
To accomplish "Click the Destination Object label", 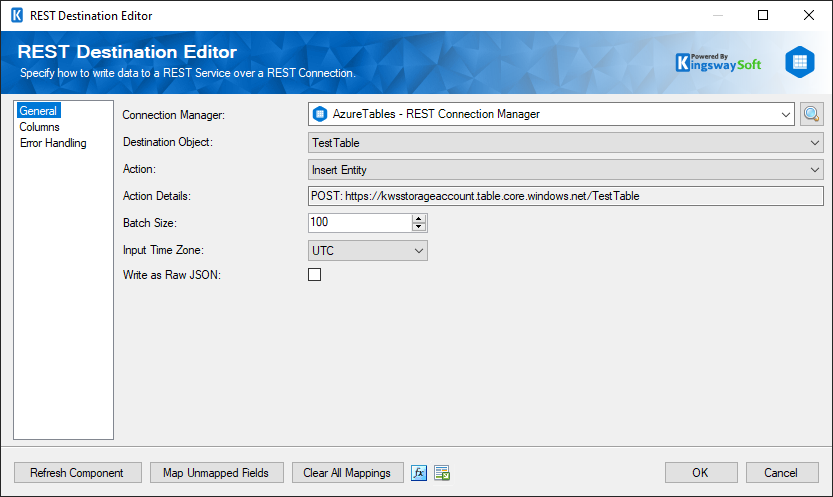I will point(167,142).
